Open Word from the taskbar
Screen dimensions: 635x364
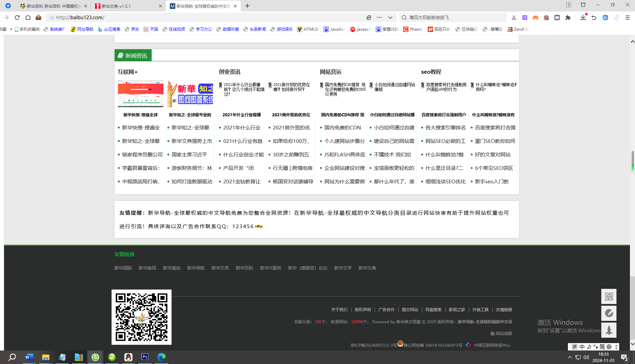[29, 357]
